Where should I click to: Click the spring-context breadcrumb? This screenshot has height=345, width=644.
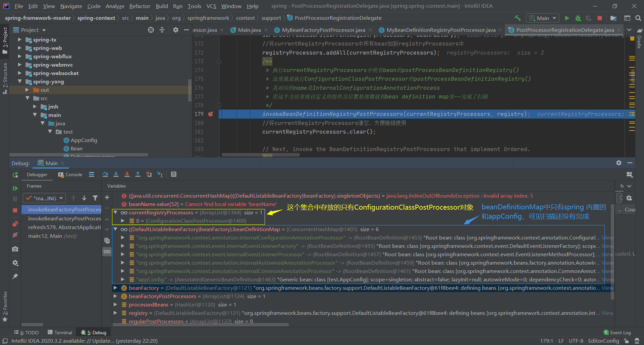(96, 18)
